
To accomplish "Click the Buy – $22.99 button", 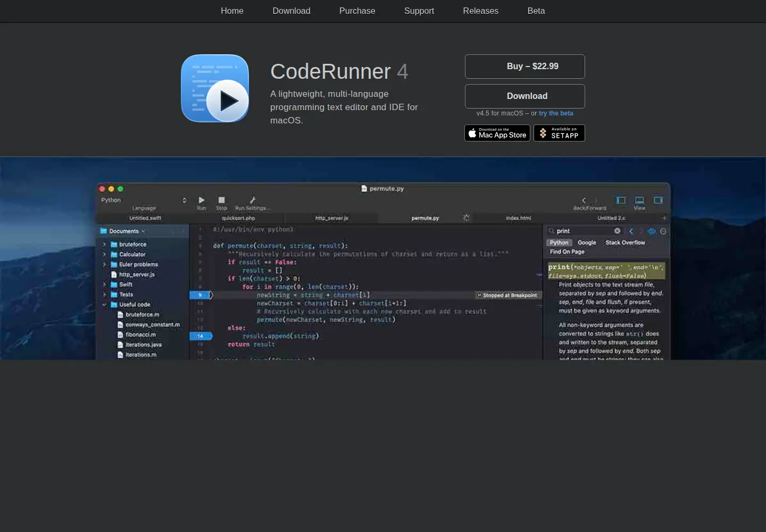I will [525, 66].
